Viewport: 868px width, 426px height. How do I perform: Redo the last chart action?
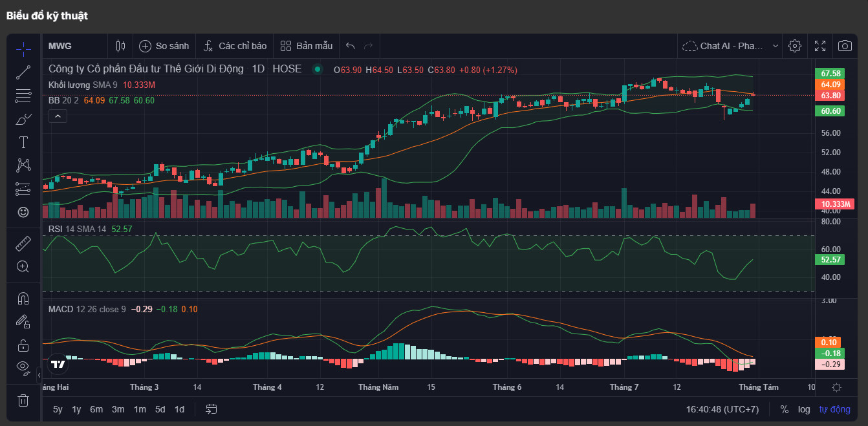click(x=369, y=46)
